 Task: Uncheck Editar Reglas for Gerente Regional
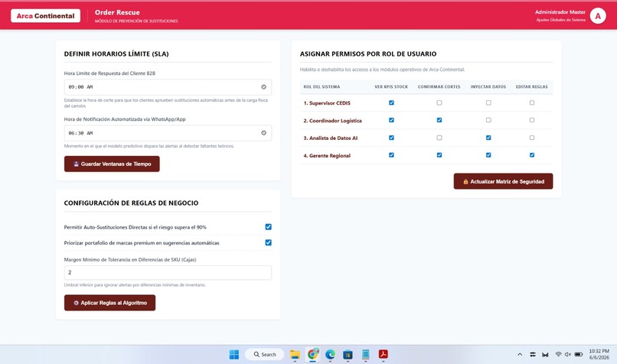[532, 155]
